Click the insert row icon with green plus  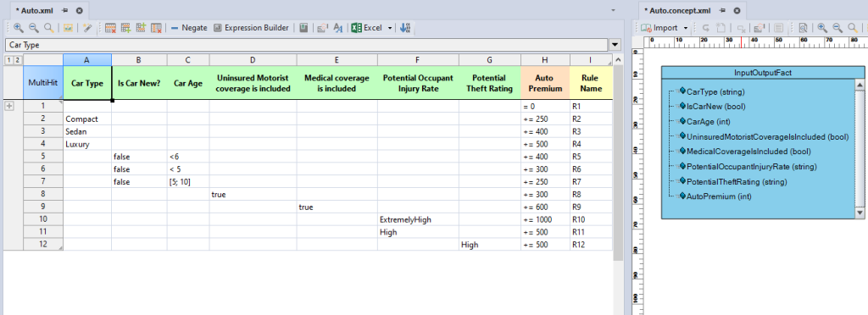click(125, 28)
